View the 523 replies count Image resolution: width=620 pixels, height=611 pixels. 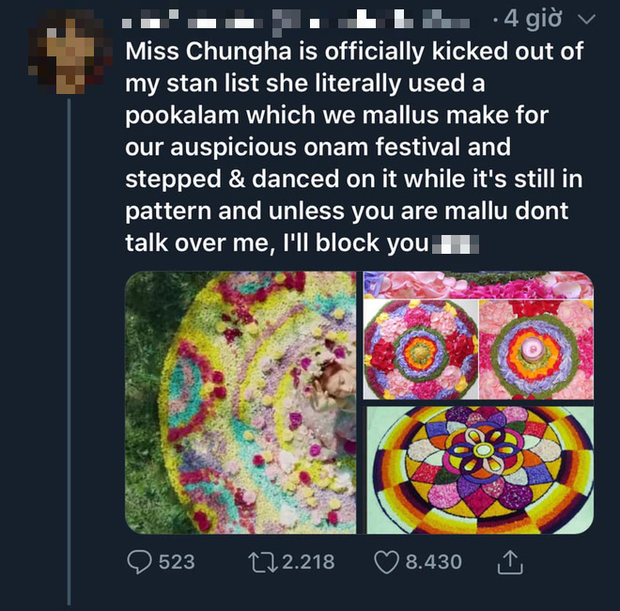[177, 562]
